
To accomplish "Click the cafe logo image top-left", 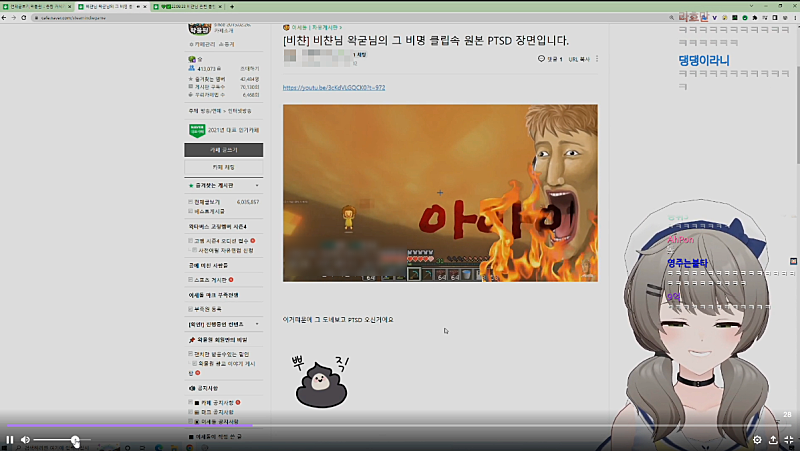I will point(199,29).
